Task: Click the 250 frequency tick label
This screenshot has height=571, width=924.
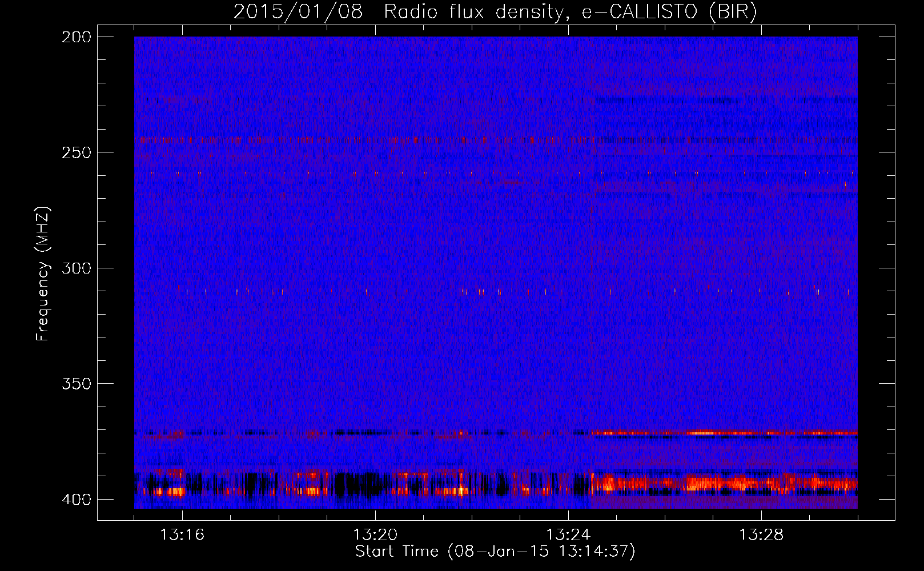Action: pyautogui.click(x=76, y=152)
